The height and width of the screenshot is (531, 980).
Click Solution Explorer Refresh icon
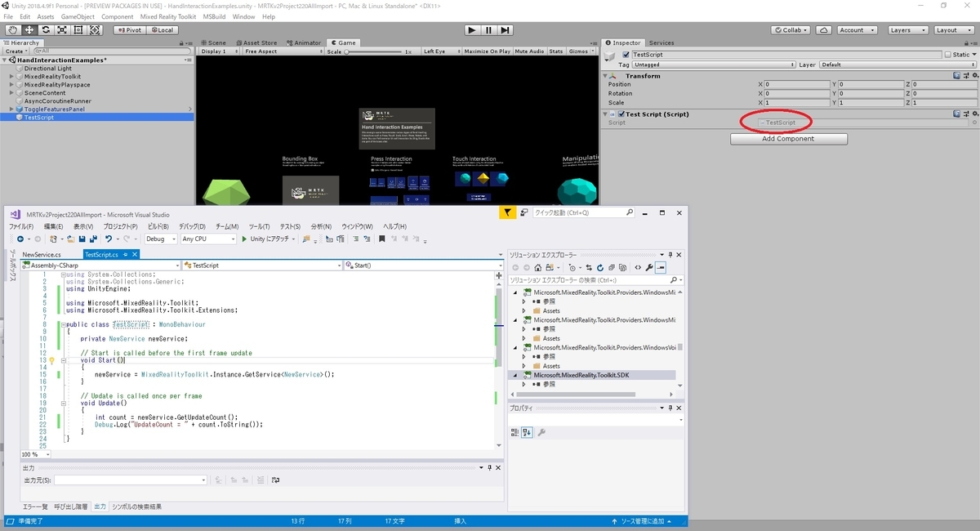click(x=600, y=267)
